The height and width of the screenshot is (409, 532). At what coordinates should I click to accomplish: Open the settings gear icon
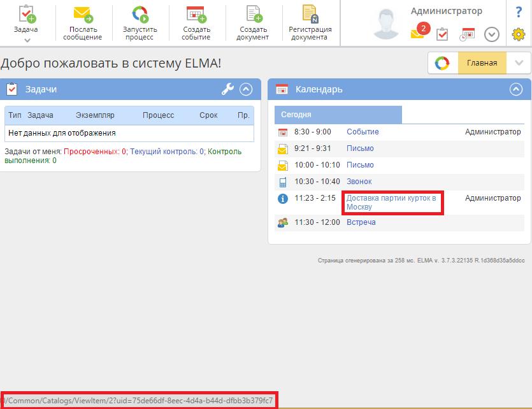click(x=519, y=34)
